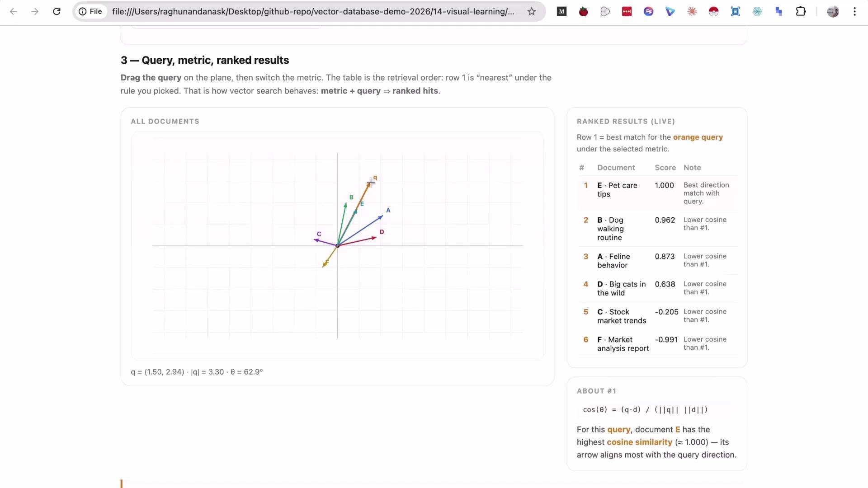Reload the current page
Viewport: 868px width, 488px height.
click(57, 12)
